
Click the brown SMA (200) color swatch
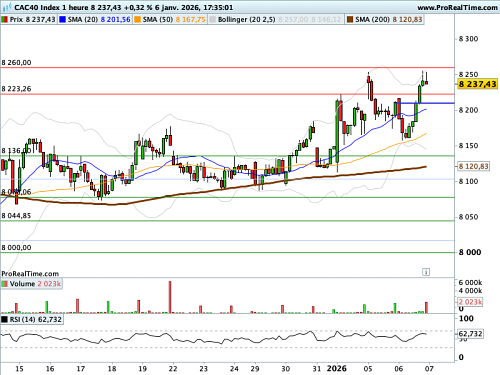(350, 19)
